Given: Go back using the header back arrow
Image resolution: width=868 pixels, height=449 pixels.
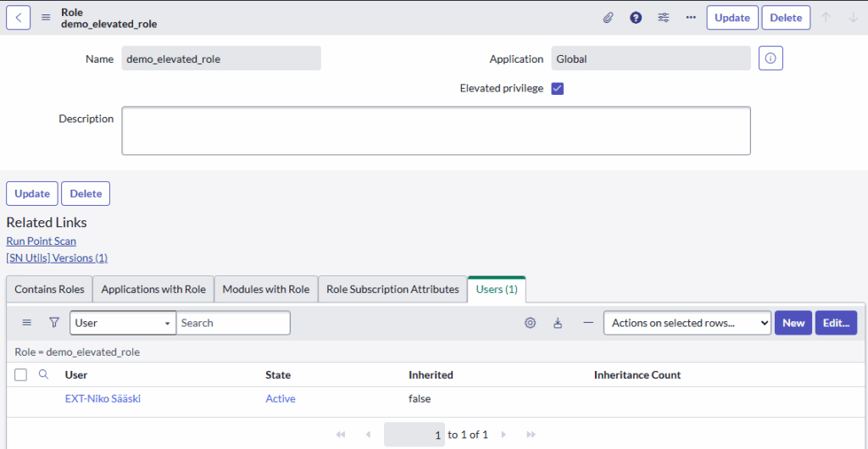Looking at the screenshot, I should pos(19,18).
